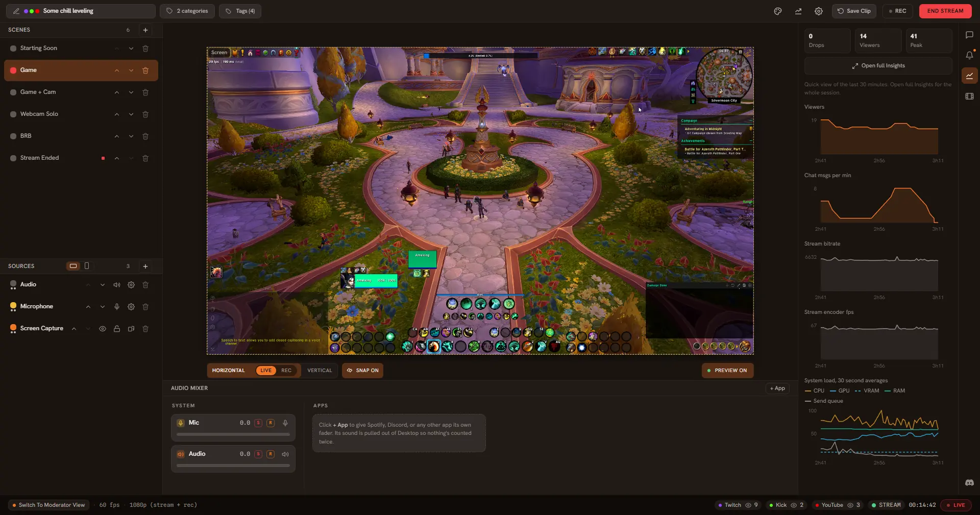Delete the Screen Capture source
Viewport: 980px width, 515px height.
pyautogui.click(x=145, y=329)
